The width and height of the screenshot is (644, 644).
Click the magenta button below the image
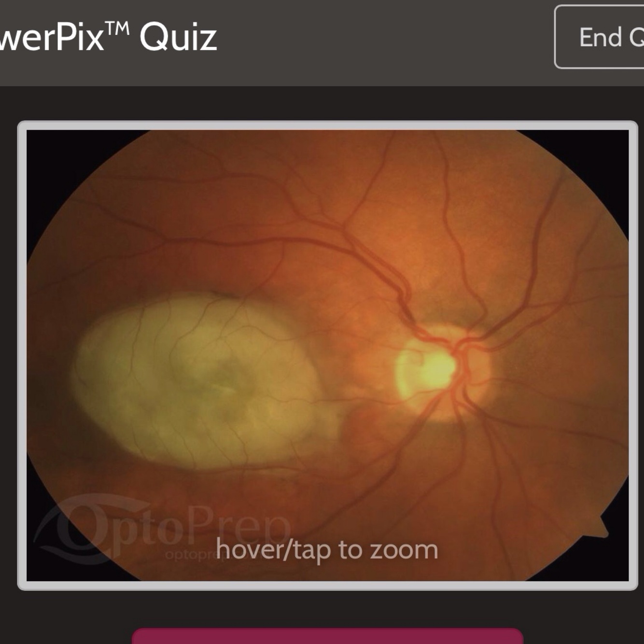[x=327, y=636]
